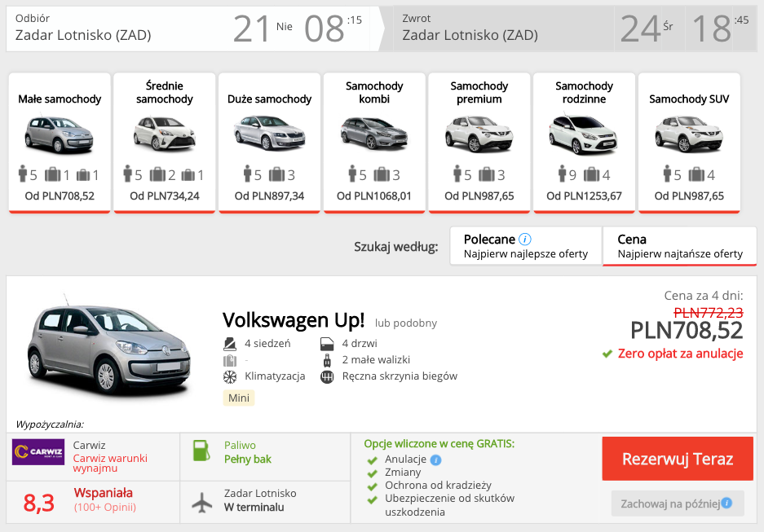Click the large suitcase icon in Średnie samochody card
The width and height of the screenshot is (764, 532).
click(157, 174)
